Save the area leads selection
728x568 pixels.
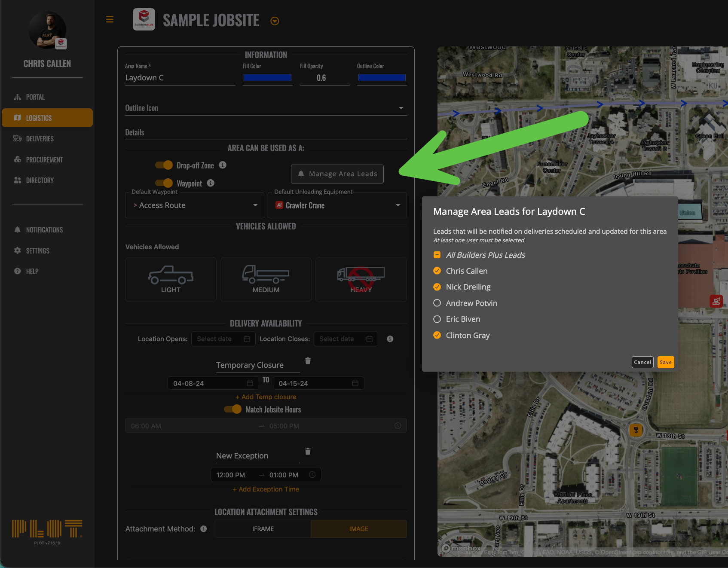pos(665,362)
